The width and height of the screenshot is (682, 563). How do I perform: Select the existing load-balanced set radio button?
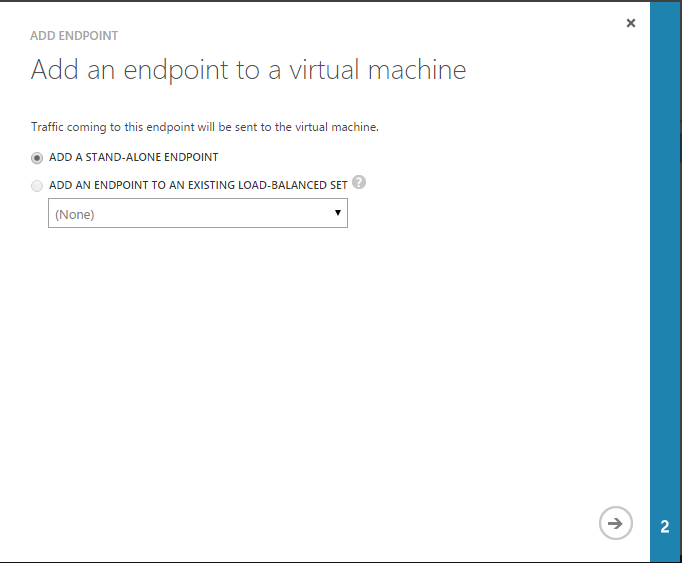[38, 186]
